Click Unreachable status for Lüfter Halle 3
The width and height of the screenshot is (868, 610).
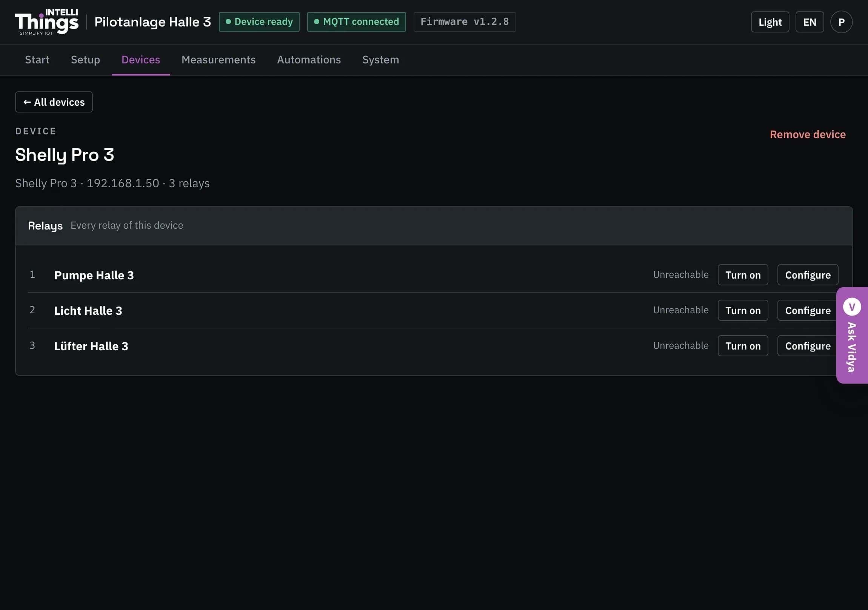681,346
